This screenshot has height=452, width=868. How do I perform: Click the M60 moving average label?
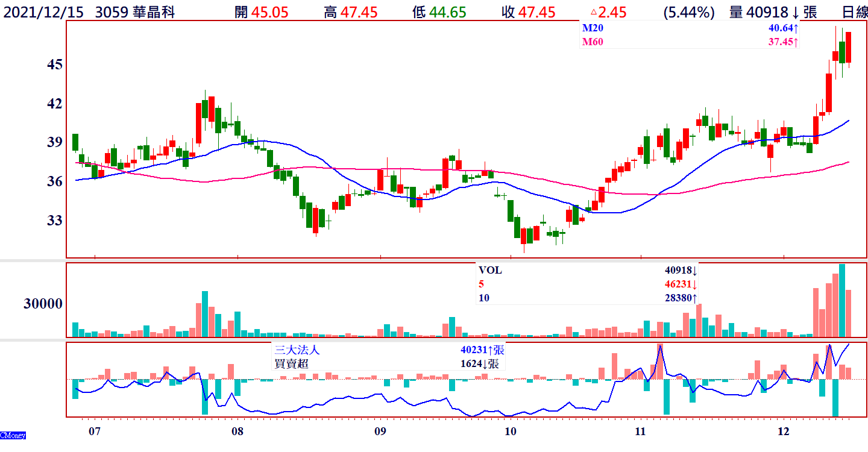point(591,42)
